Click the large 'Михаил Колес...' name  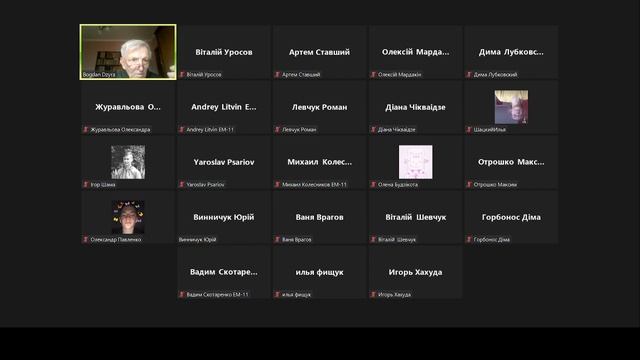pos(319,162)
